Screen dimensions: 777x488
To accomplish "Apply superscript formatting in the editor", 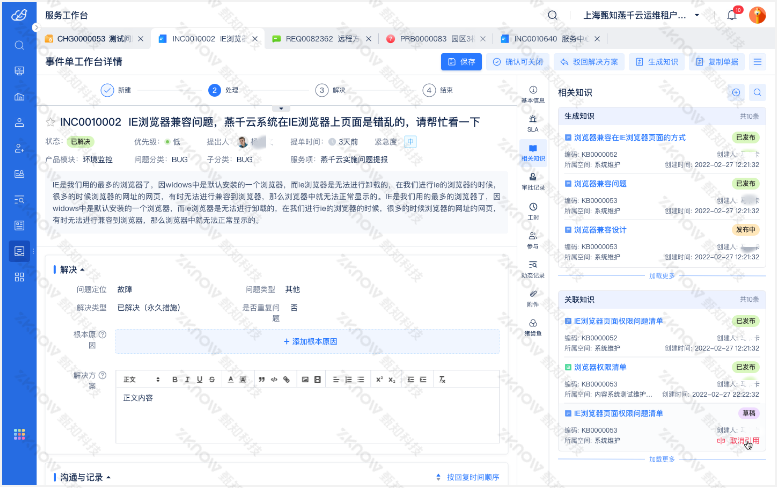I will tap(380, 380).
